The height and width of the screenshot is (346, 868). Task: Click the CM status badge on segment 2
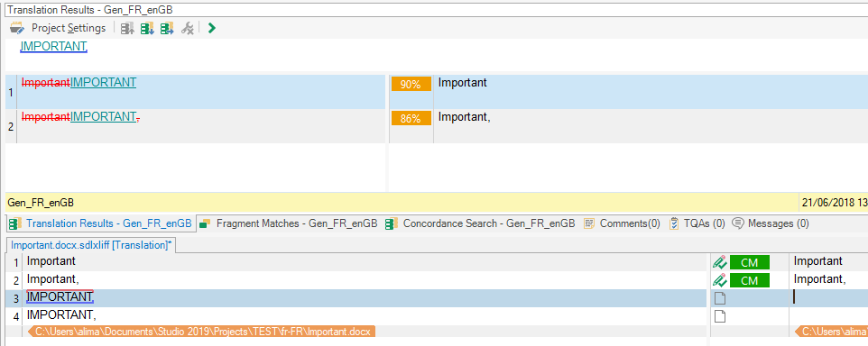pyautogui.click(x=750, y=281)
